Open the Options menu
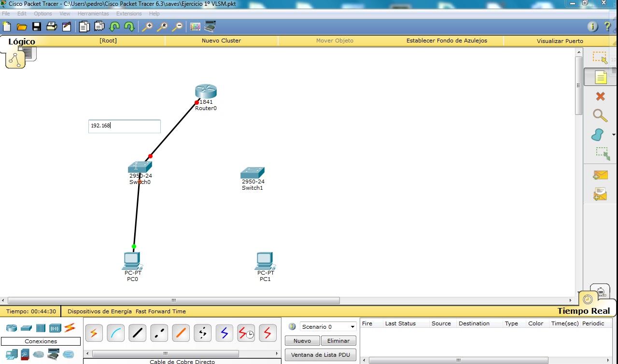 click(x=43, y=14)
